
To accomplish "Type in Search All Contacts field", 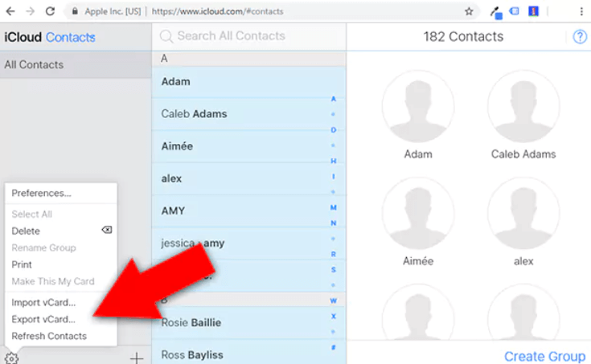I will [x=241, y=36].
